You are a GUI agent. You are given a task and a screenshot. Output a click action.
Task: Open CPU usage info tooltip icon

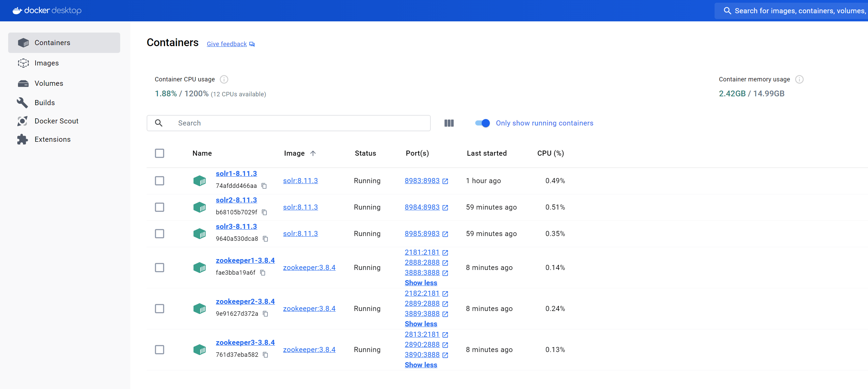click(224, 79)
